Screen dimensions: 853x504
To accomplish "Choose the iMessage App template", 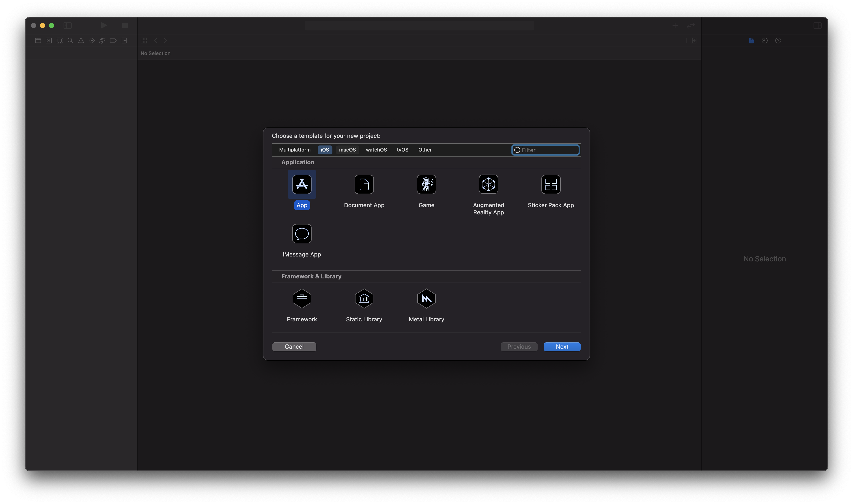I will pos(302,234).
